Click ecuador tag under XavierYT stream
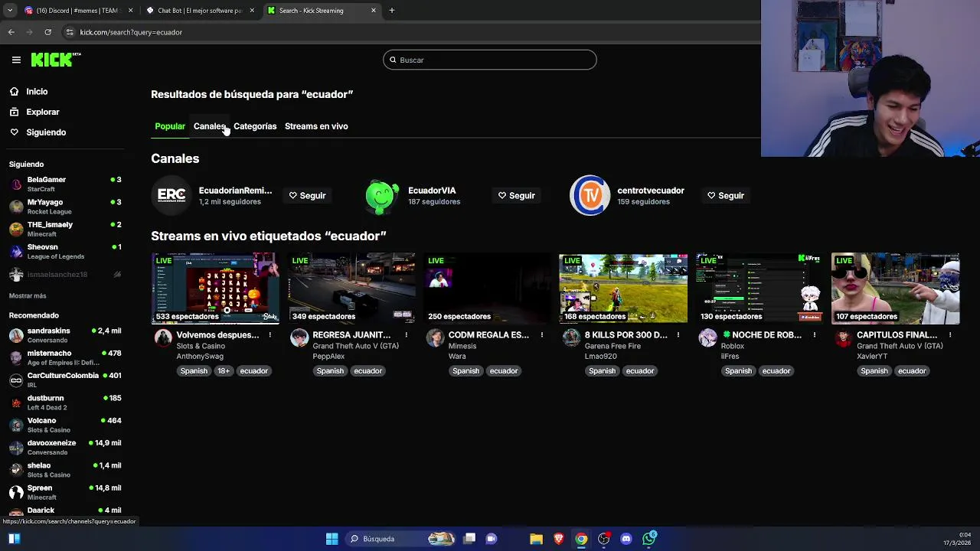The width and height of the screenshot is (980, 551). (912, 371)
